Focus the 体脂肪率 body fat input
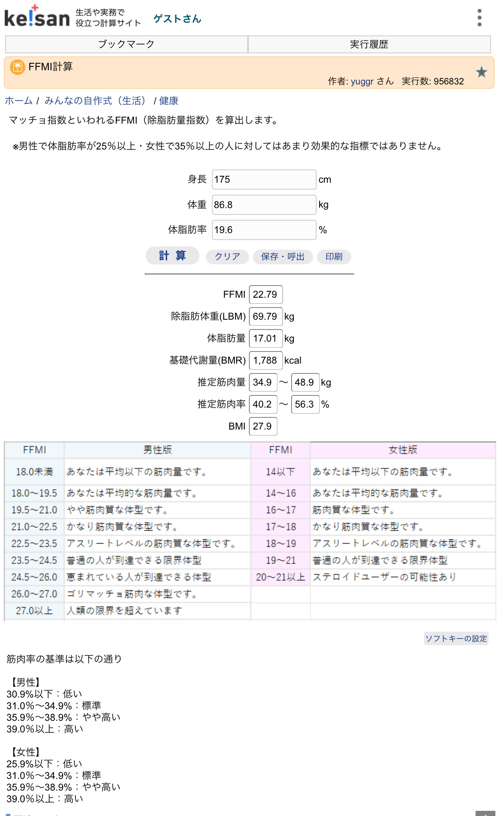Image resolution: width=504 pixels, height=816 pixels. 264,230
